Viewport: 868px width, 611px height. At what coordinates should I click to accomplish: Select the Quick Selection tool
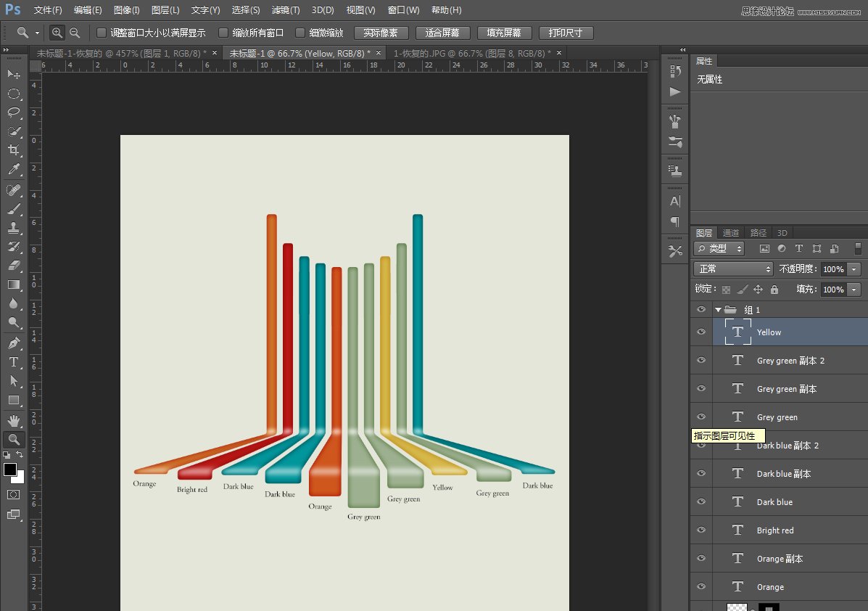click(14, 131)
